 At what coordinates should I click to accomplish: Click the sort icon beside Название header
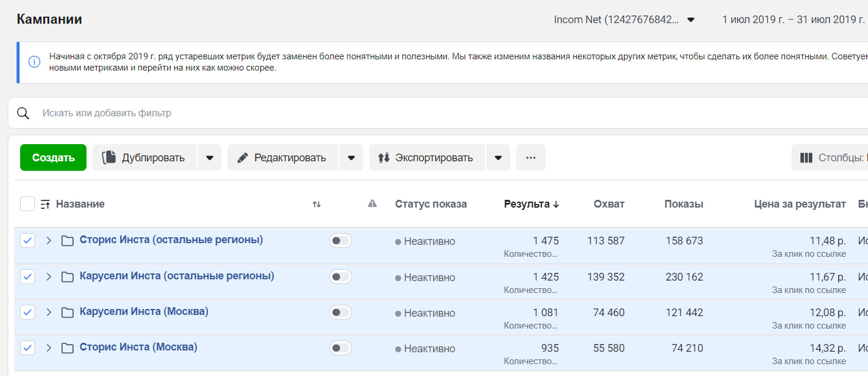(x=45, y=205)
